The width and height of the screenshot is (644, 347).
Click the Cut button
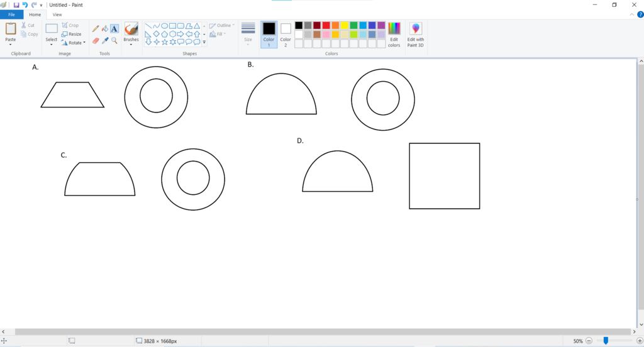tap(28, 26)
